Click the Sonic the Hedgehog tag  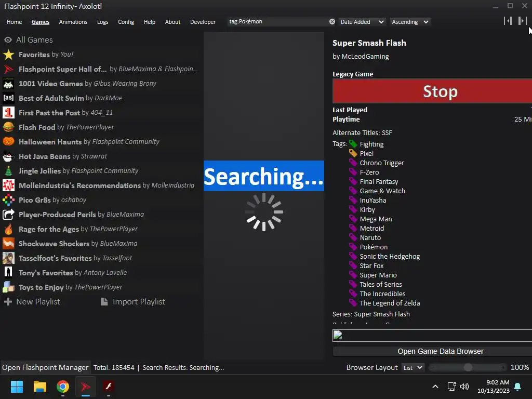pyautogui.click(x=390, y=257)
